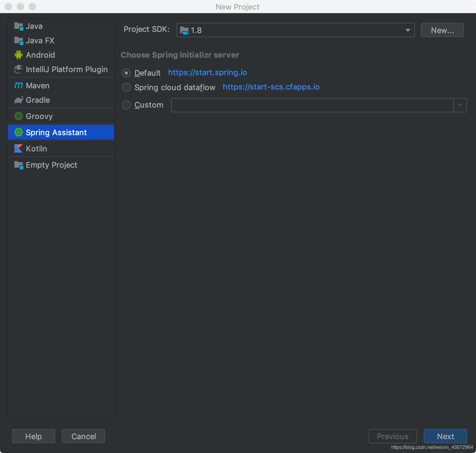Open the https://start.spring.io link
476x453 pixels.
pyautogui.click(x=207, y=72)
